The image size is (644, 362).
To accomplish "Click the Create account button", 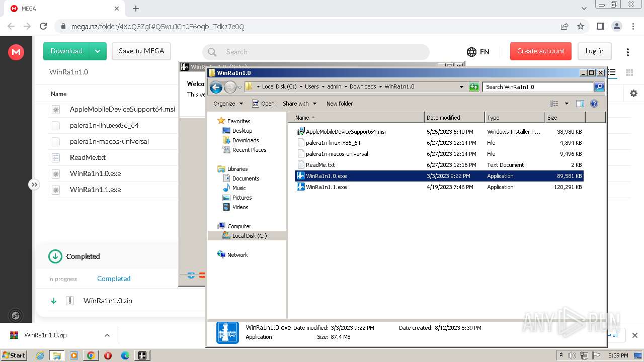I will click(x=541, y=51).
